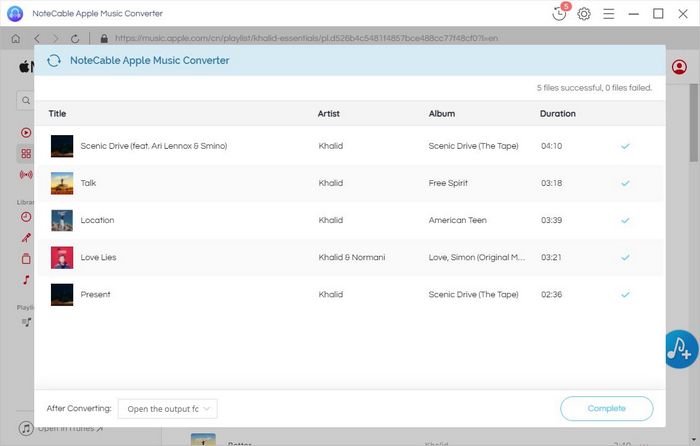The image size is (700, 446).
Task: Click the URL address bar
Action: click(306, 38)
